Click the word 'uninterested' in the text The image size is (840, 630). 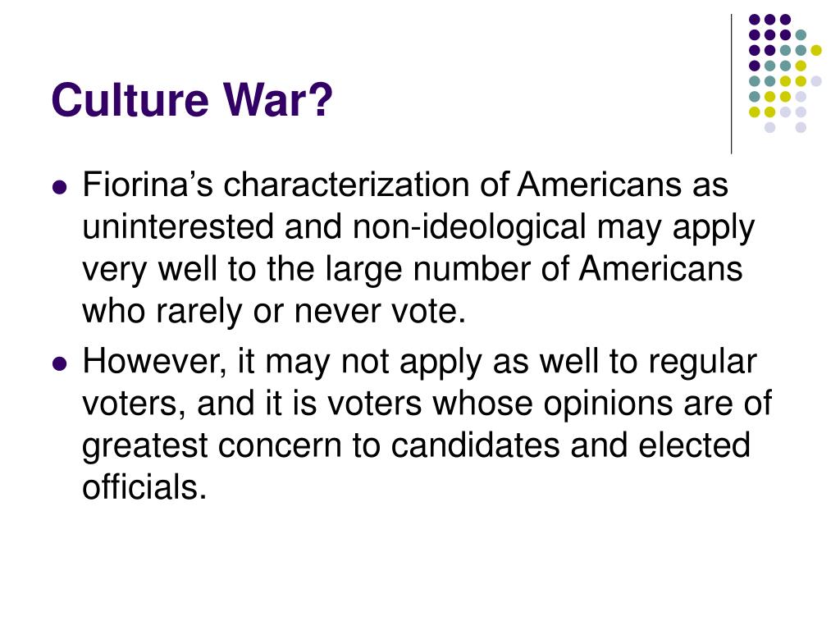[x=178, y=226]
